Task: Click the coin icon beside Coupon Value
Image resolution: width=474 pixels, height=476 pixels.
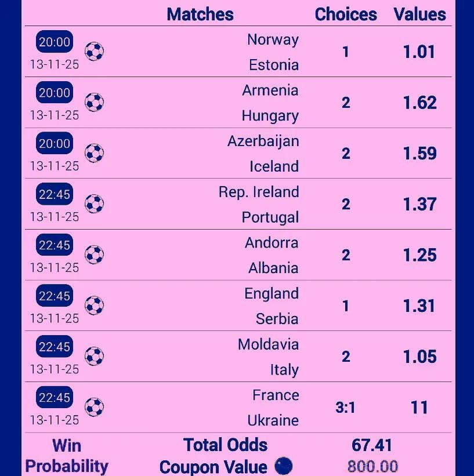Action: (284, 466)
